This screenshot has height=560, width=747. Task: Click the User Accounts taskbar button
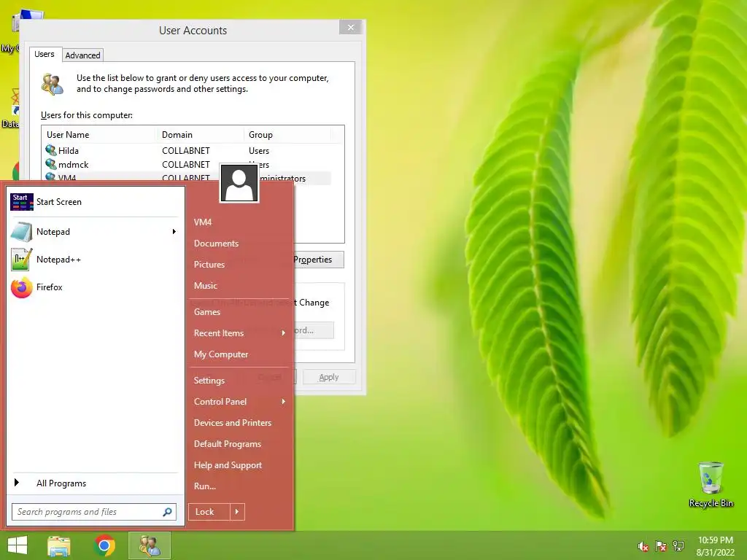(150, 545)
